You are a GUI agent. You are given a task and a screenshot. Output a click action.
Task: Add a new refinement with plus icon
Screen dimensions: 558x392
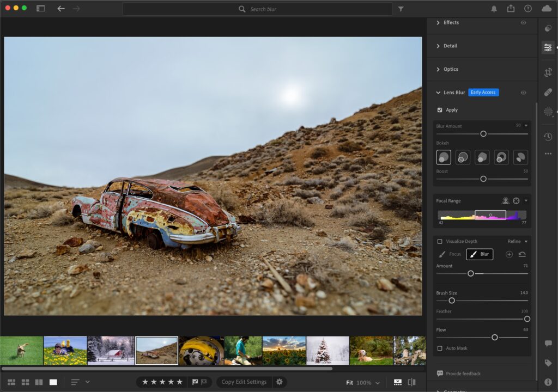[510, 254]
